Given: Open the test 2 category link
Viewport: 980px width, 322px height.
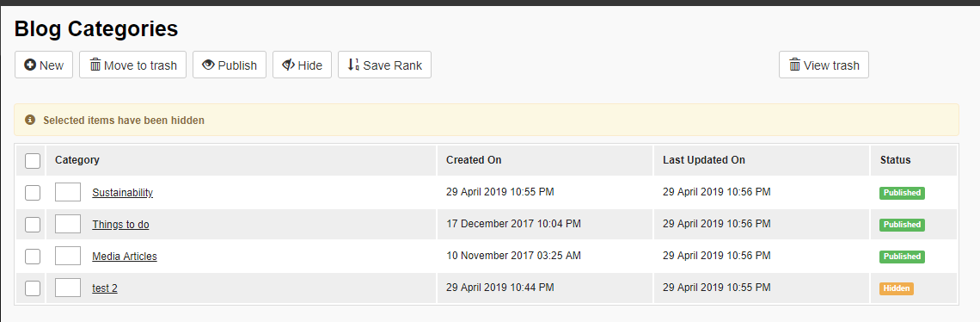Looking at the screenshot, I should point(104,288).
